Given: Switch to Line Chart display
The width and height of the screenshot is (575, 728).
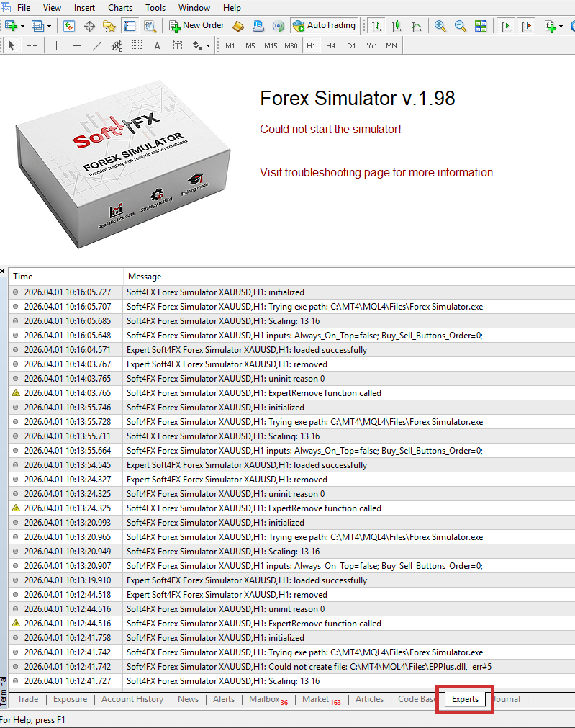Looking at the screenshot, I should 417,26.
